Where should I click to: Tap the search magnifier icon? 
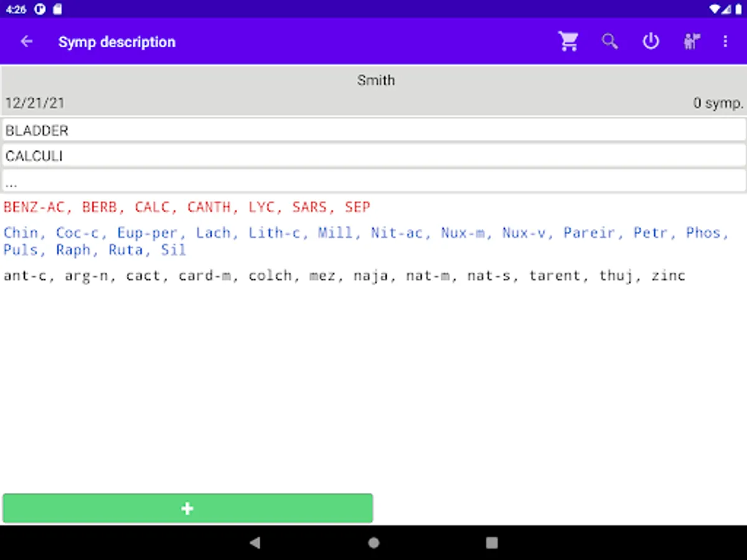point(609,42)
